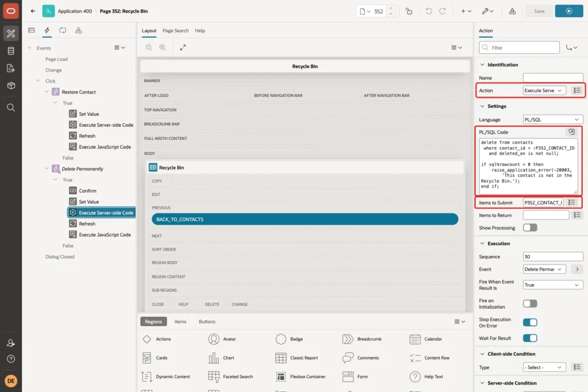588x392 pixels.
Task: Open the help question mark icon
Action: (x=11, y=359)
